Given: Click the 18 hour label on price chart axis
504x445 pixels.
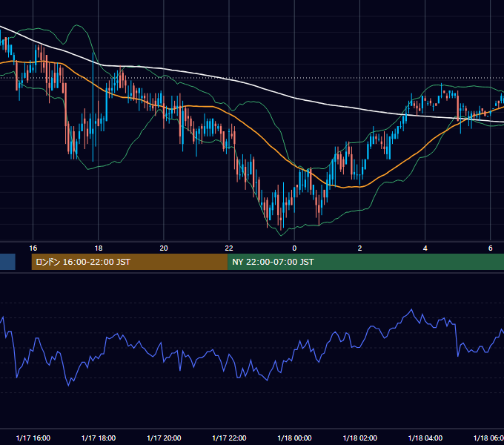Looking at the screenshot, I should click(x=99, y=248).
